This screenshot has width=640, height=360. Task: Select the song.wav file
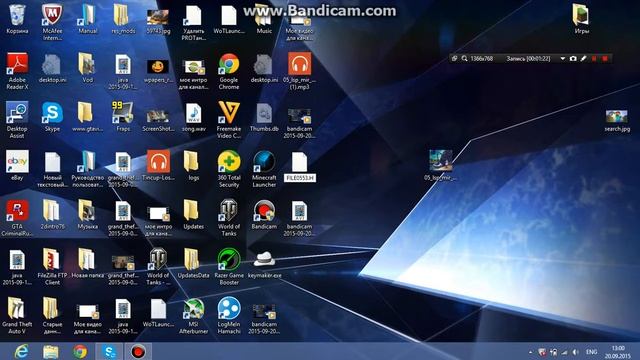193,117
